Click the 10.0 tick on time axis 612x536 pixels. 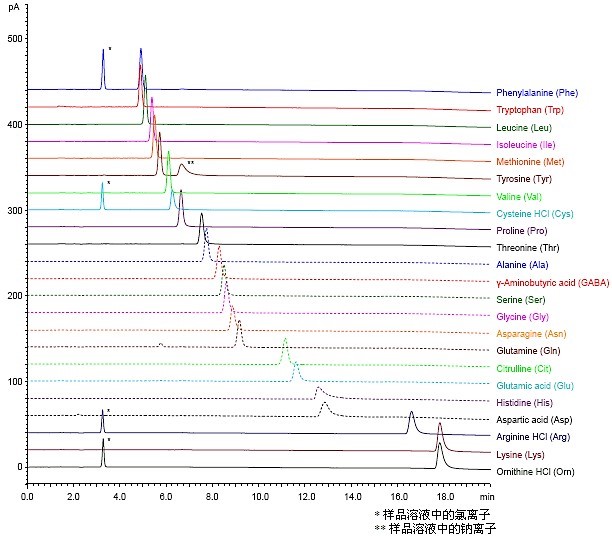click(x=260, y=496)
